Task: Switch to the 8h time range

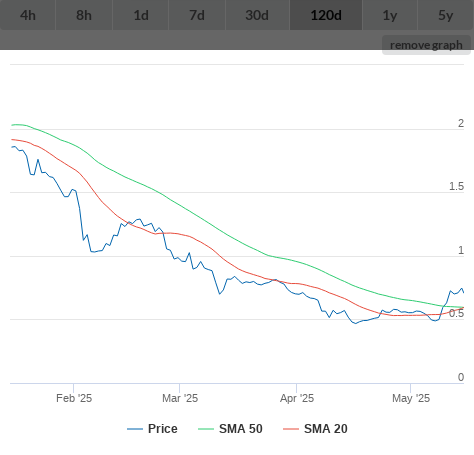Action: pos(84,15)
